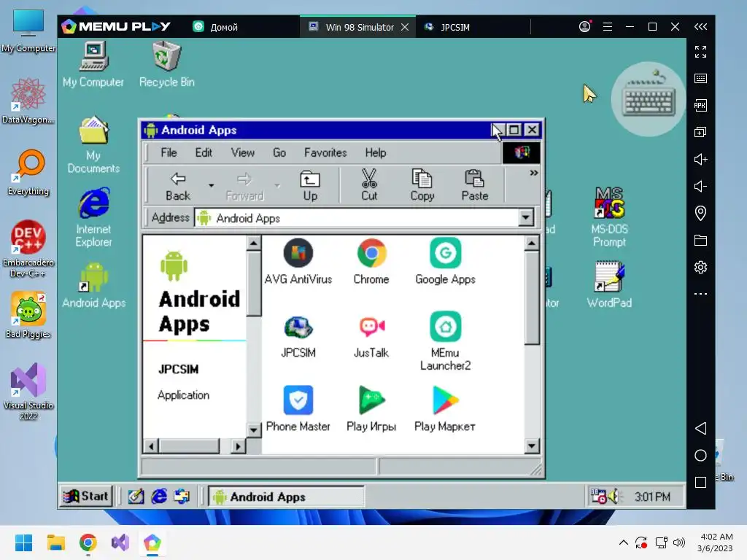Open the Recycle Bin in simulator

coord(167,65)
